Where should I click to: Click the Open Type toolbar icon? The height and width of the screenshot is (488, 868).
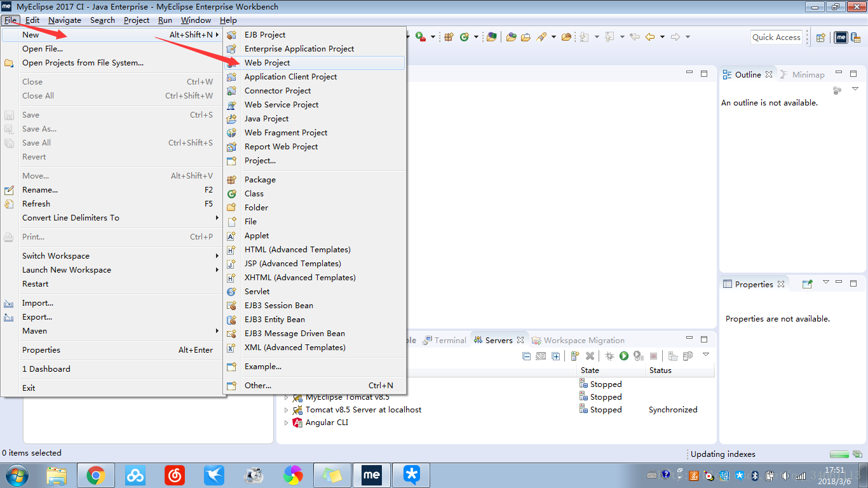[512, 37]
